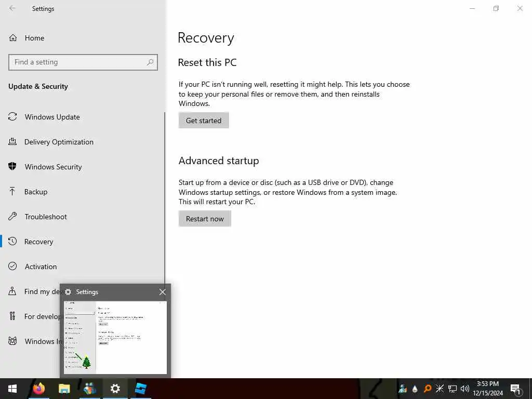Click the gear icon in preview header
The image size is (532, 399).
pos(68,292)
